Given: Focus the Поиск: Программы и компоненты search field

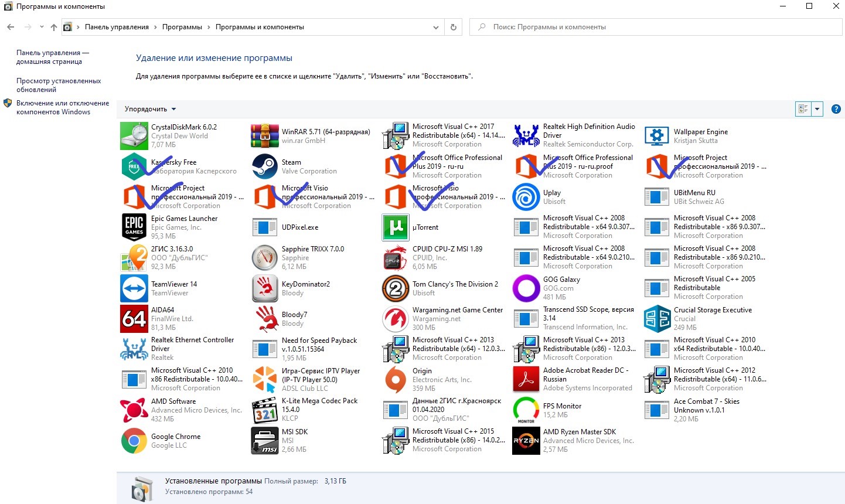Looking at the screenshot, I should [x=655, y=27].
